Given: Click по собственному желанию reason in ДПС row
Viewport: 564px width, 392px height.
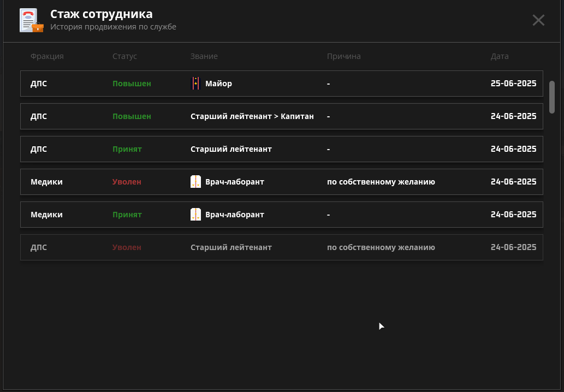Looking at the screenshot, I should [381, 247].
